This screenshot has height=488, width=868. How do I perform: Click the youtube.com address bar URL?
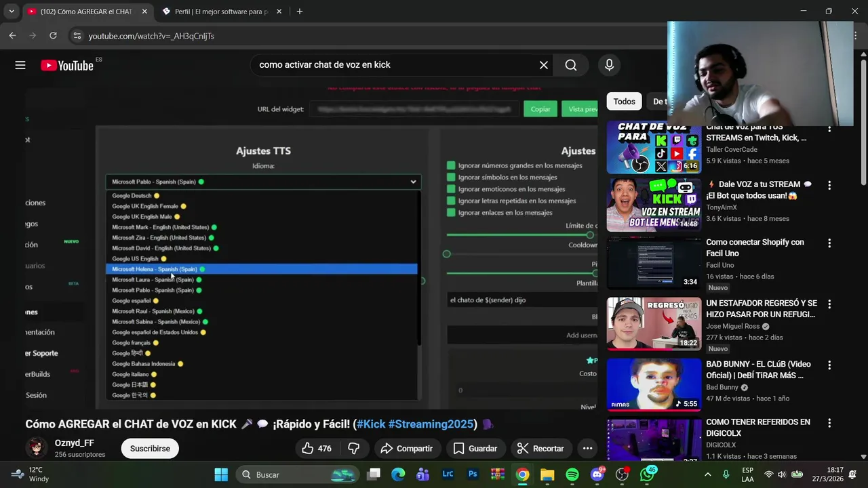[151, 36]
